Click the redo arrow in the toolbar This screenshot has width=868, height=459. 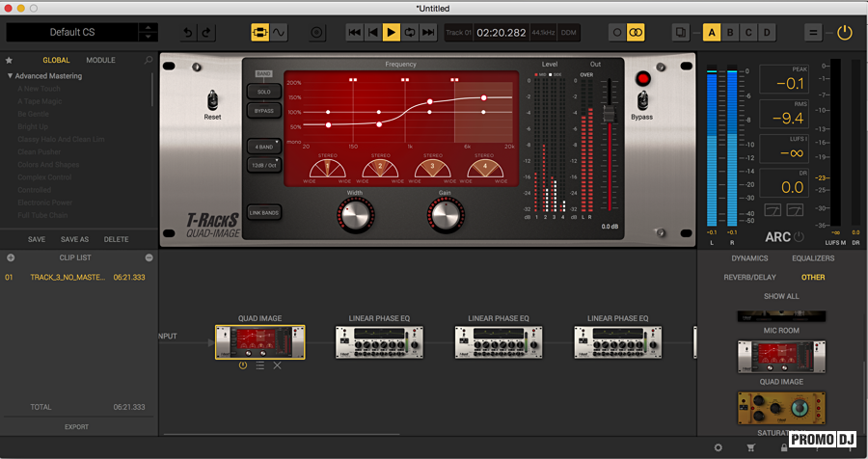pyautogui.click(x=206, y=33)
